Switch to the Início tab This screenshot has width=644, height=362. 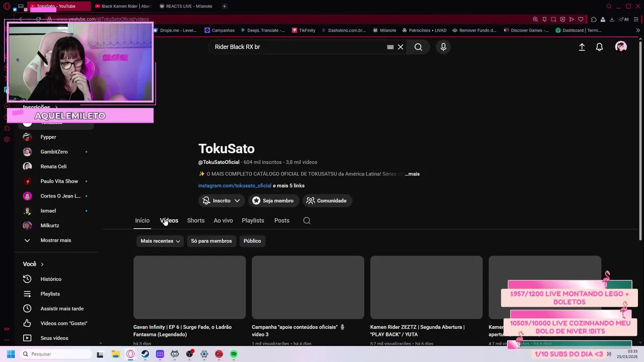[x=142, y=220]
